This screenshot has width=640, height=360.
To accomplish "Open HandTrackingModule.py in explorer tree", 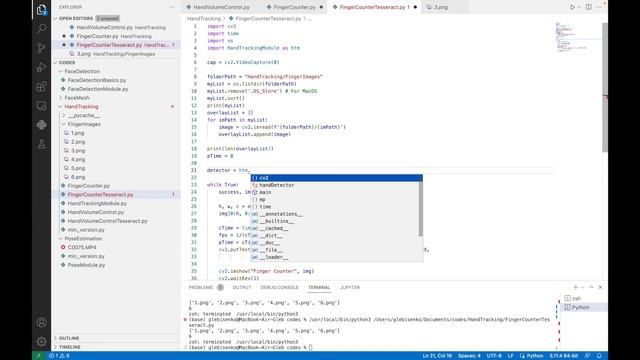I will tap(116, 203).
